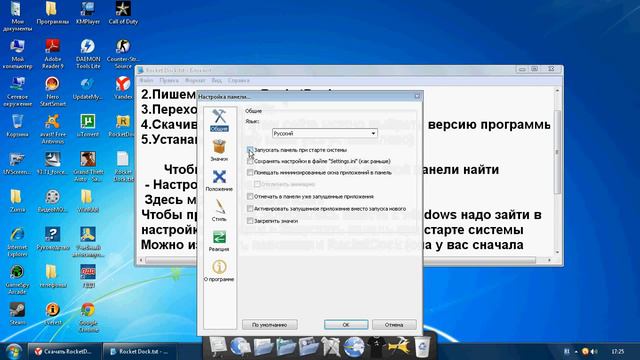Select the Steam desktop shortcut
Screen dimensions: 640x360
17,314
